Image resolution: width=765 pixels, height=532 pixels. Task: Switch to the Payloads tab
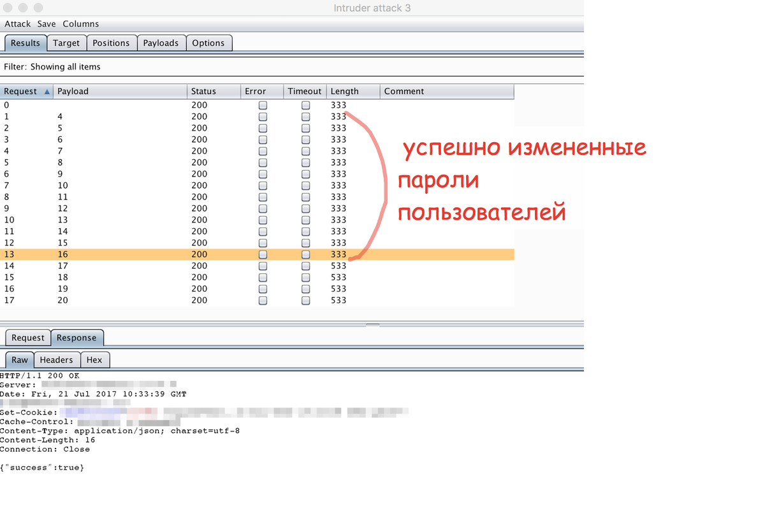161,43
